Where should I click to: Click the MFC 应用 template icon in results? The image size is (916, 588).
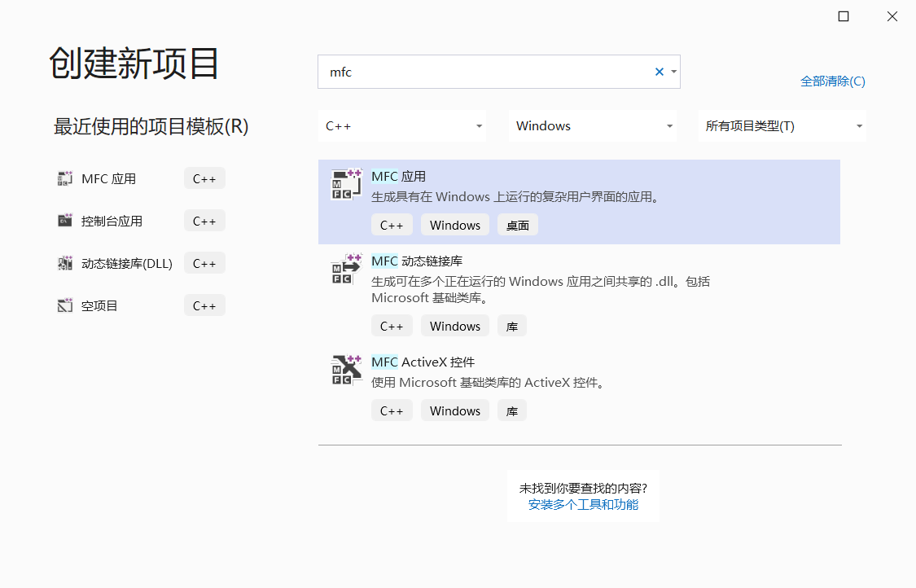pyautogui.click(x=346, y=185)
